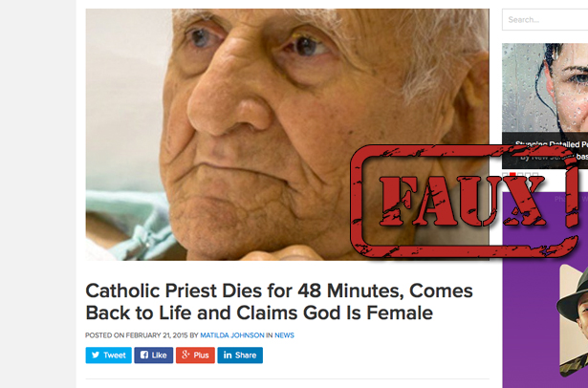Click the Facebook Like icon button
Image resolution: width=588 pixels, height=388 pixels.
point(154,355)
